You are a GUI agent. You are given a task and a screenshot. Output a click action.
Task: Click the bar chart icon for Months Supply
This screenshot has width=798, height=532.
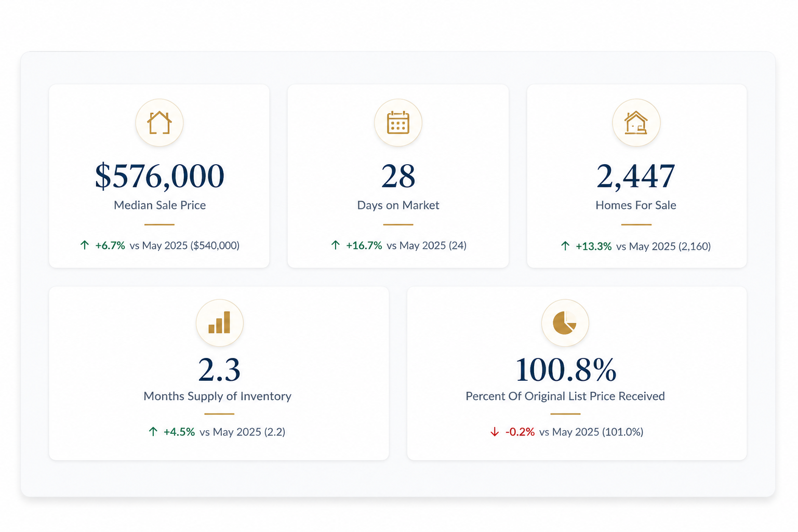(219, 323)
